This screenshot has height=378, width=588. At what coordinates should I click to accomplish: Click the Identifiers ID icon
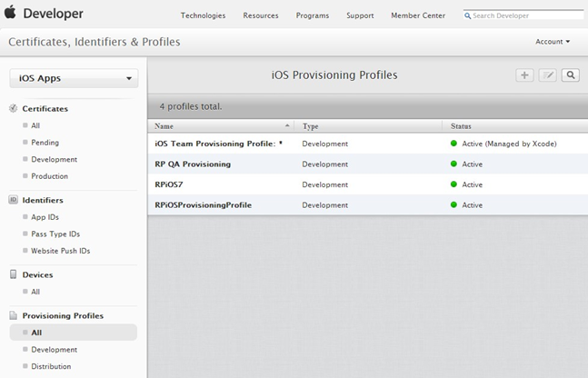(x=14, y=200)
